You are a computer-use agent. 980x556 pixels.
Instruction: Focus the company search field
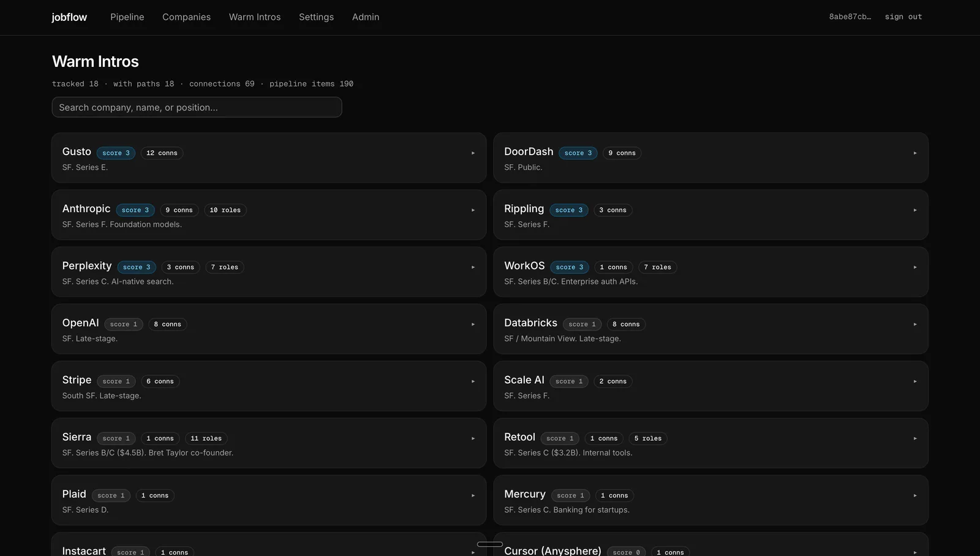[197, 107]
